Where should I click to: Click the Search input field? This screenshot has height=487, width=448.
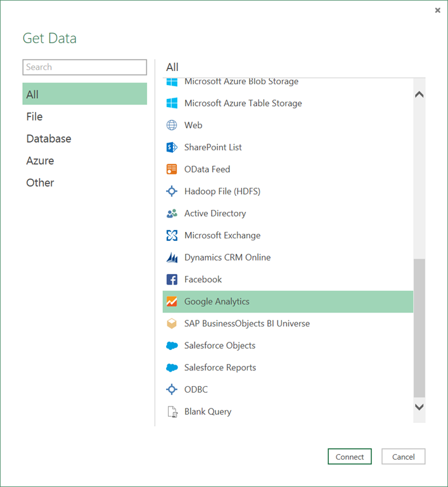tap(84, 67)
